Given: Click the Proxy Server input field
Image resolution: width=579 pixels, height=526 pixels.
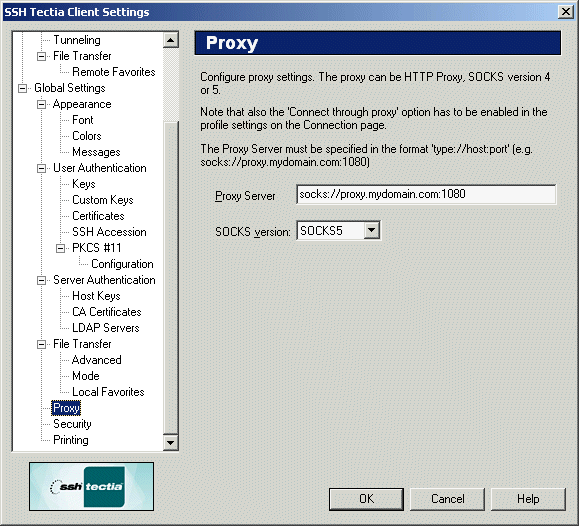Looking at the screenshot, I should pyautogui.click(x=426, y=194).
